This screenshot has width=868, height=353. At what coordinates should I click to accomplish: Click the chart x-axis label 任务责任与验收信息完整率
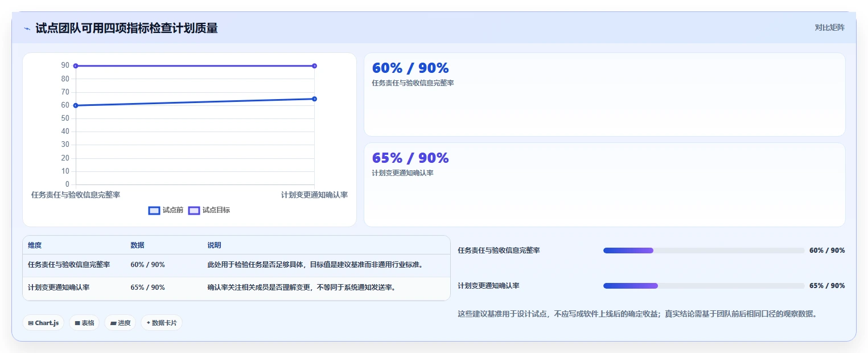click(x=76, y=195)
